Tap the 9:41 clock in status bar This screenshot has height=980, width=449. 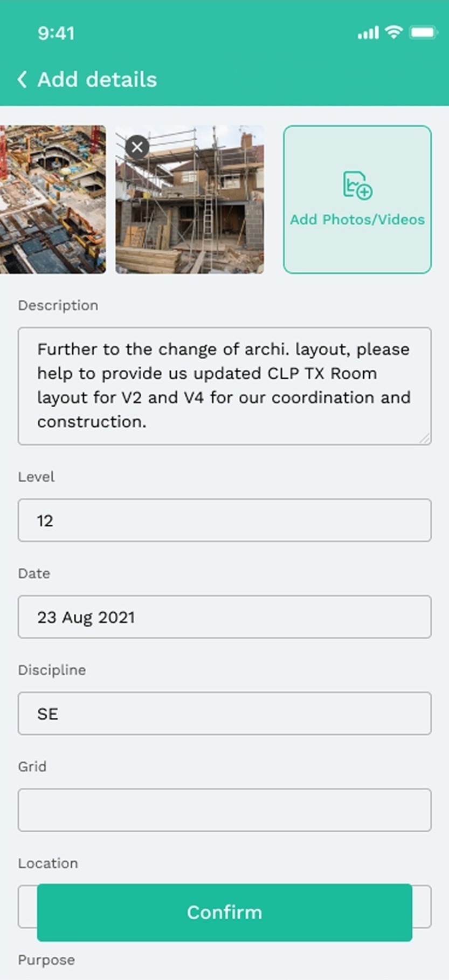click(x=56, y=33)
